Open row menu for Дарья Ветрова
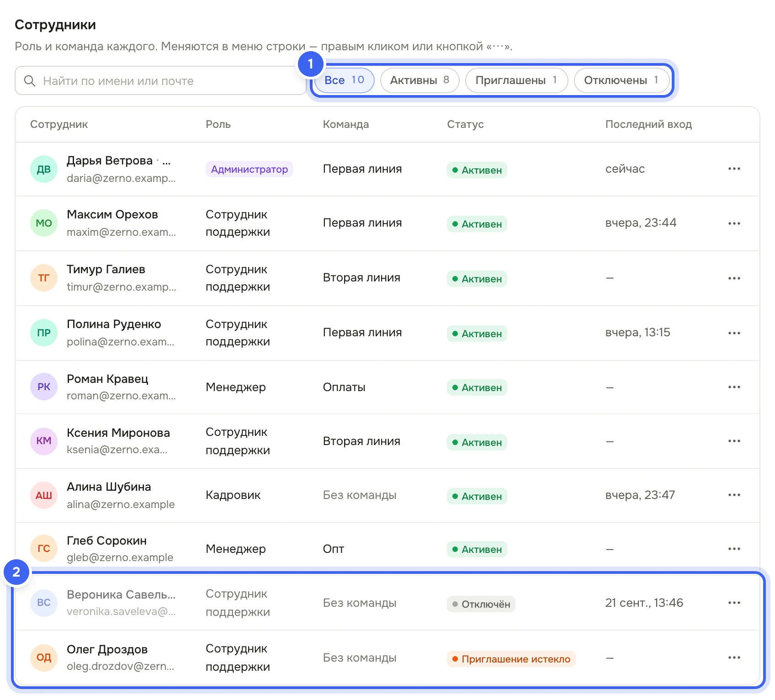This screenshot has width=775, height=700. pyautogui.click(x=734, y=169)
